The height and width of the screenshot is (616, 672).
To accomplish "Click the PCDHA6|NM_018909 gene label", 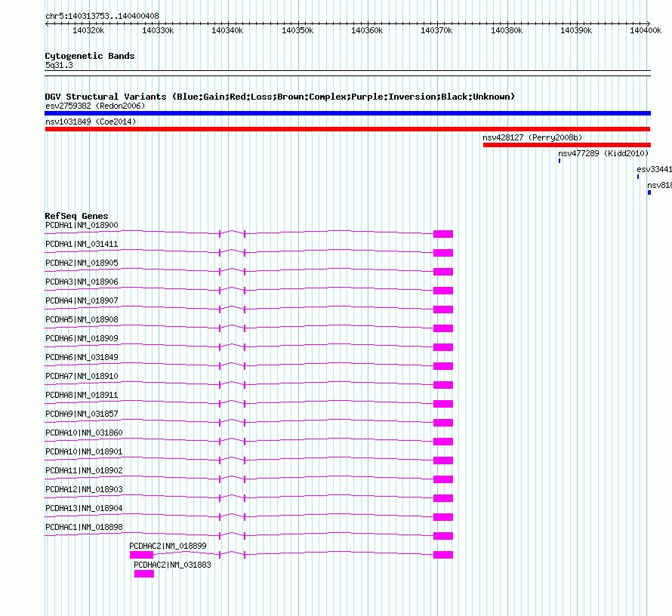I will (x=82, y=338).
